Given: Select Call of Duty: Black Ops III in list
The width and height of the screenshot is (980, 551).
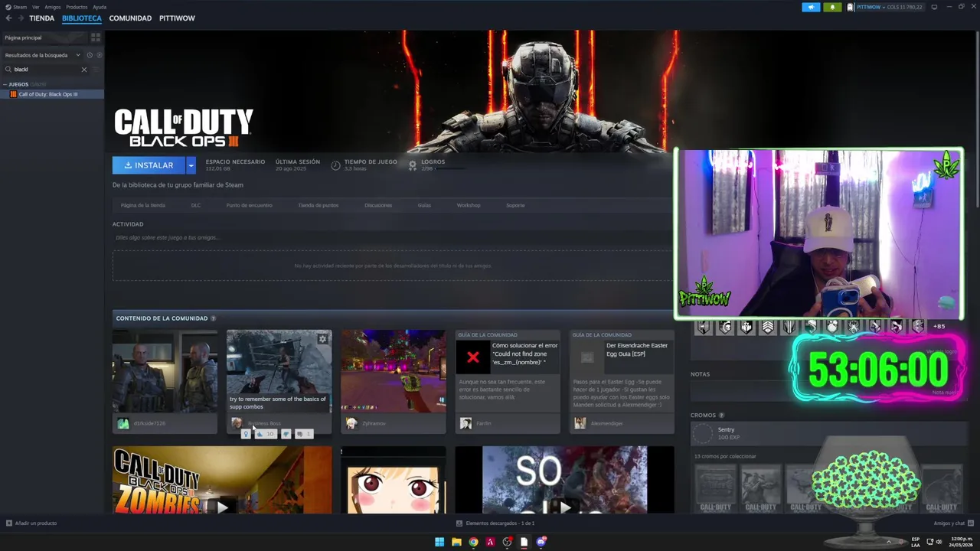Looking at the screenshot, I should (52, 94).
